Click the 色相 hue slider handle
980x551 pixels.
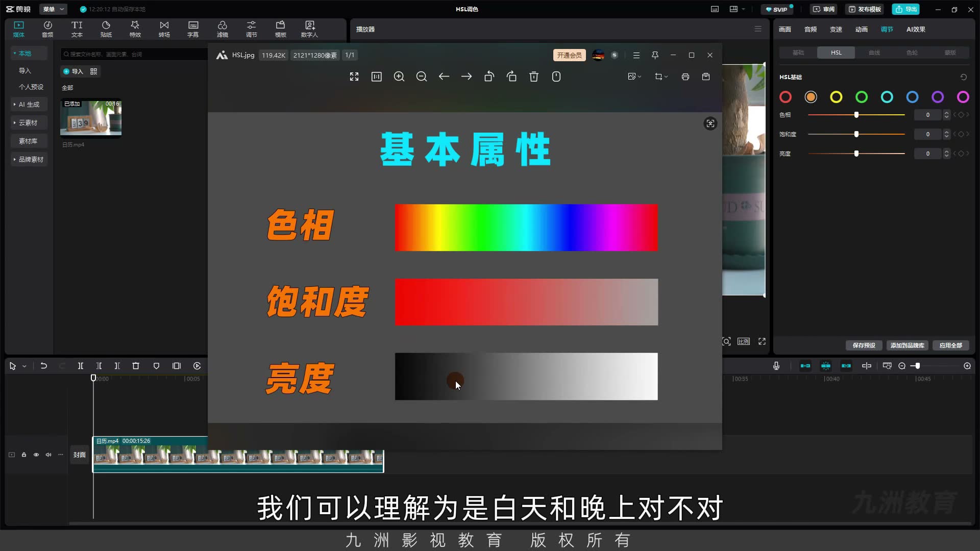(856, 115)
